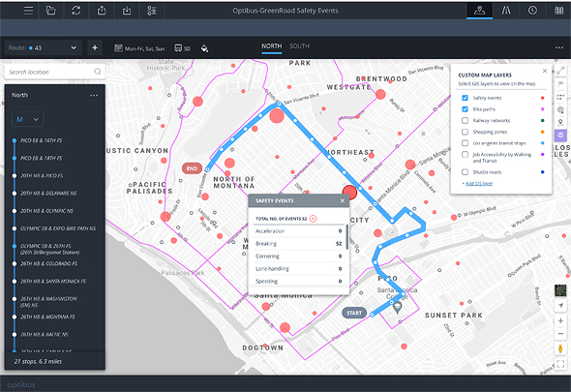Viewport: 571px width, 392px height.
Task: Click the Bike paths magenta color dot
Action: click(542, 109)
